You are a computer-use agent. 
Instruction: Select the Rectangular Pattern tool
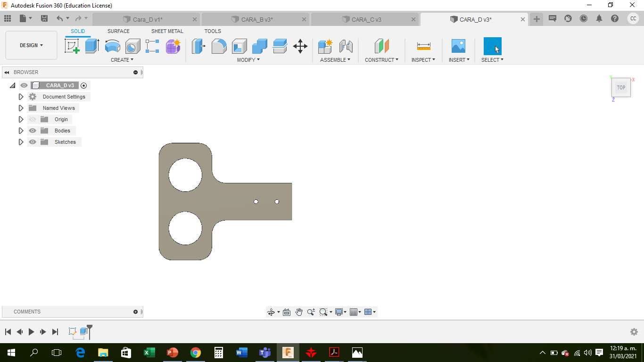pyautogui.click(x=152, y=46)
